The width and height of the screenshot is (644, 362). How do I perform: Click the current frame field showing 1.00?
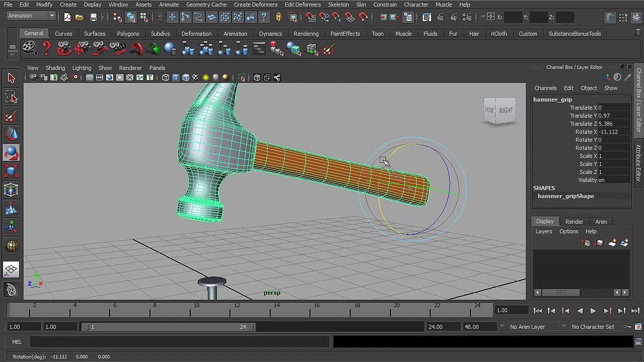tap(511, 310)
